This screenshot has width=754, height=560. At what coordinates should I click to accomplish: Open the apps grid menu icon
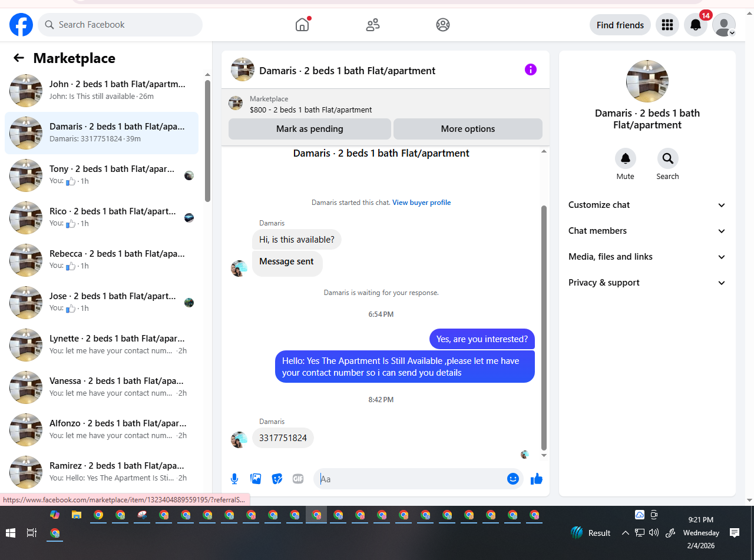pos(667,25)
